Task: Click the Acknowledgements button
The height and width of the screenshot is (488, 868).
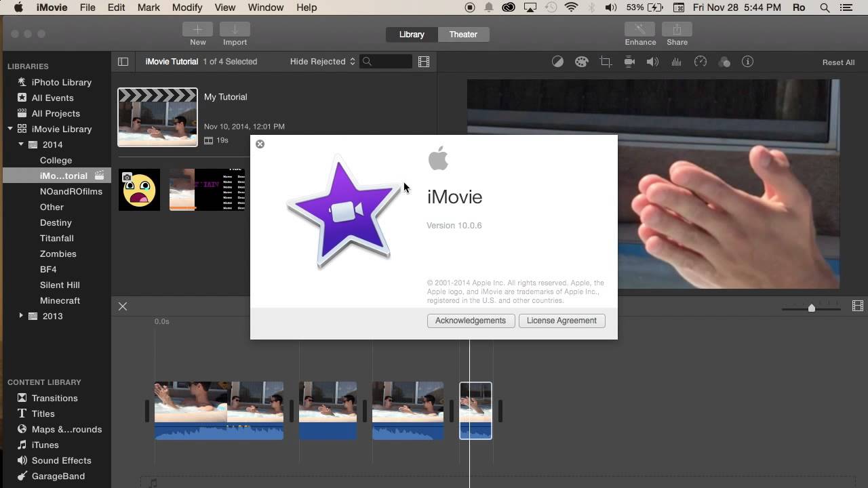Action: pos(471,321)
